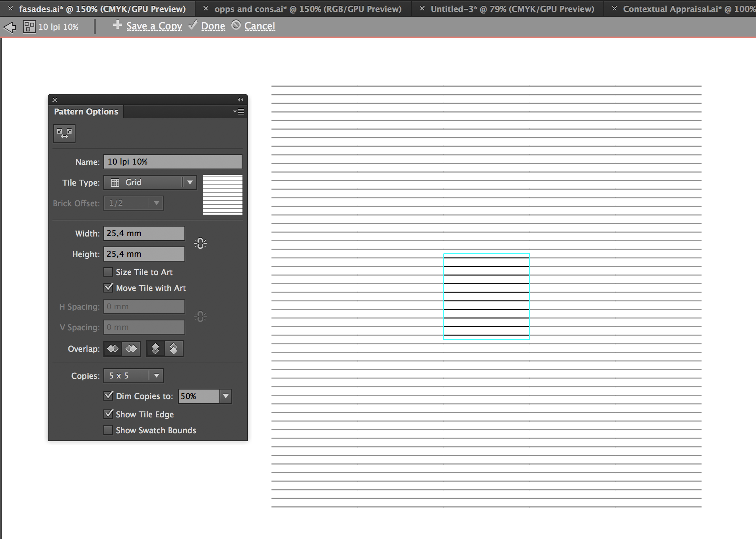Click the Dim Copies 50% value field
Screen dimensions: 756x539
[199, 396]
